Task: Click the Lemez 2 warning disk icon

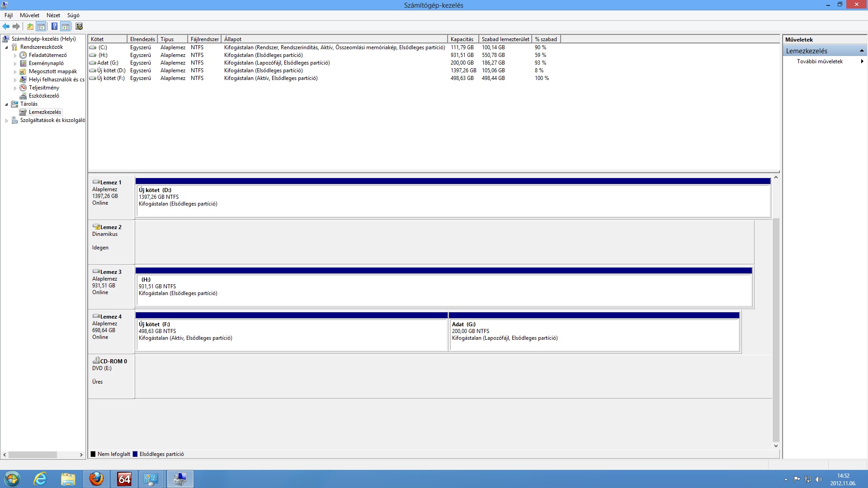Action: click(x=96, y=227)
